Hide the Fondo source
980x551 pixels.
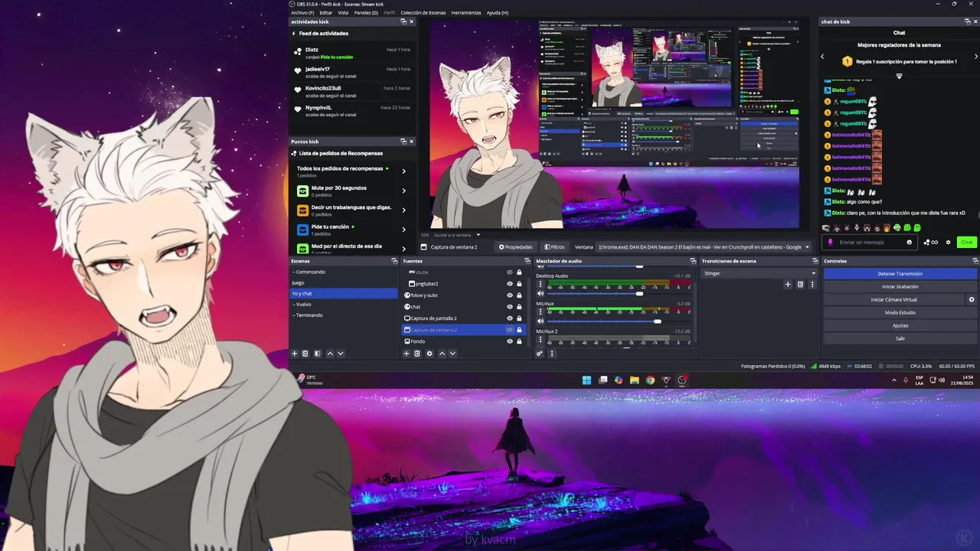click(x=510, y=341)
